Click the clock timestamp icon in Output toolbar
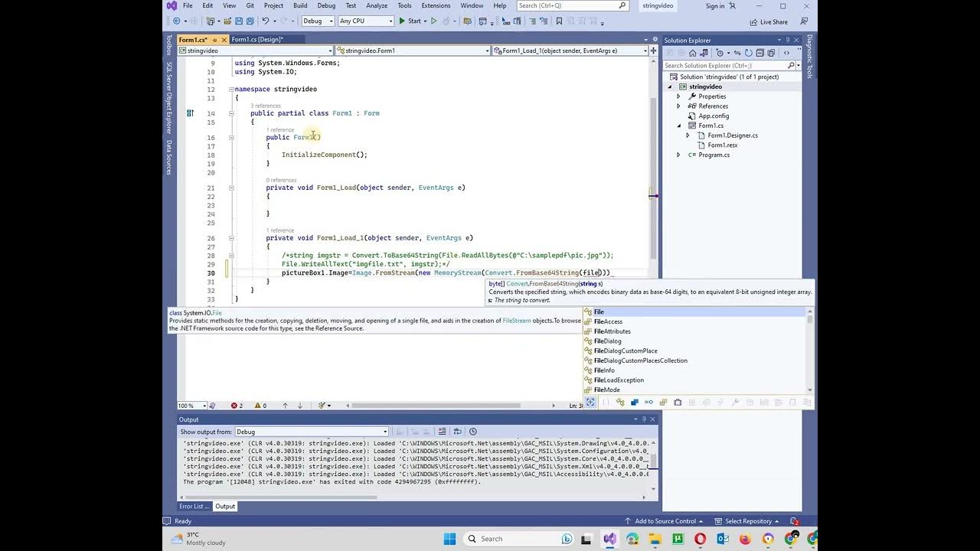This screenshot has width=980, height=551. coord(473,432)
